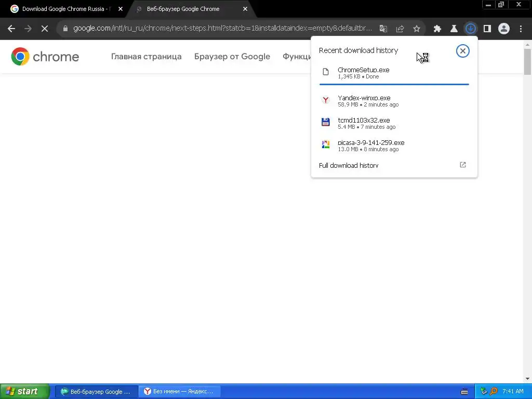532x399 pixels.
Task: Click the scrollbar down arrow
Action: coord(527,379)
